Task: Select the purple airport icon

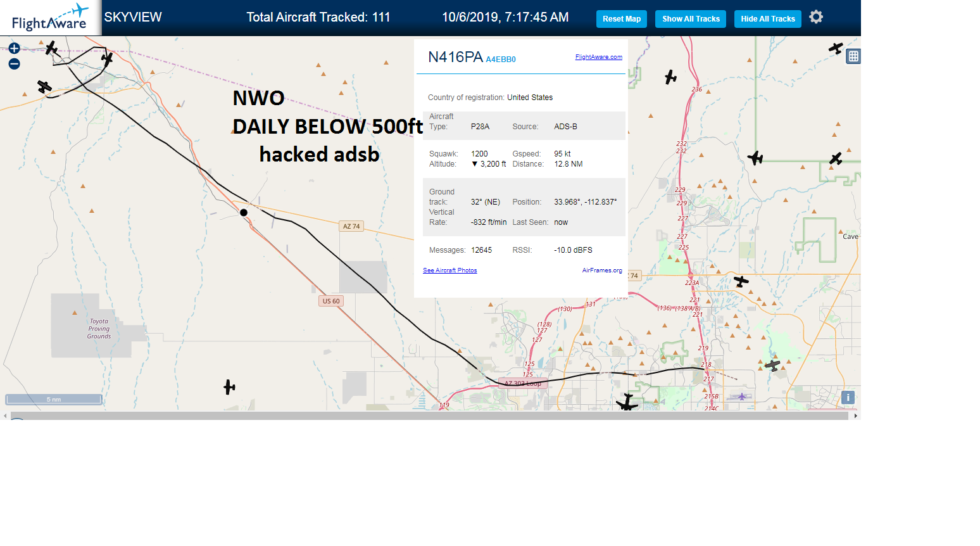Action: pyautogui.click(x=741, y=397)
